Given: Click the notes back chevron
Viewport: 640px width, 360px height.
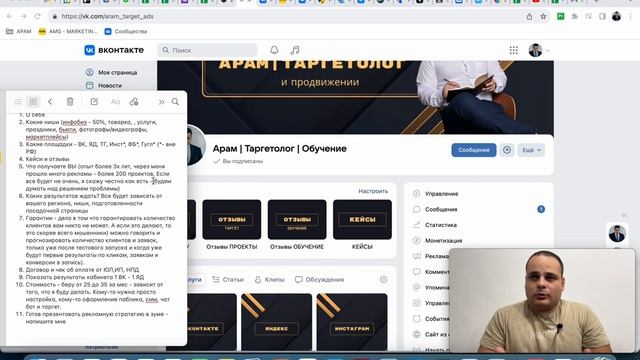Looking at the screenshot, I should (x=50, y=102).
